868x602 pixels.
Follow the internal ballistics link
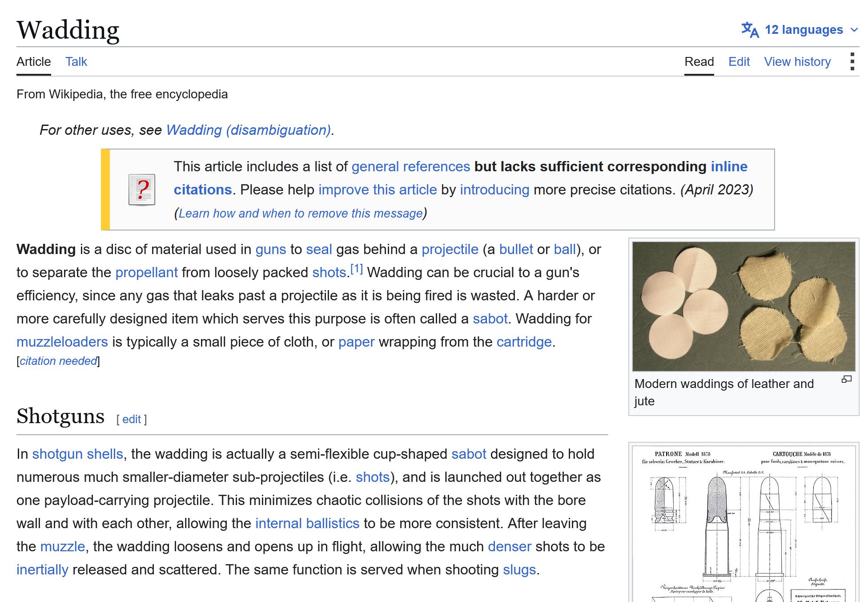point(307,523)
